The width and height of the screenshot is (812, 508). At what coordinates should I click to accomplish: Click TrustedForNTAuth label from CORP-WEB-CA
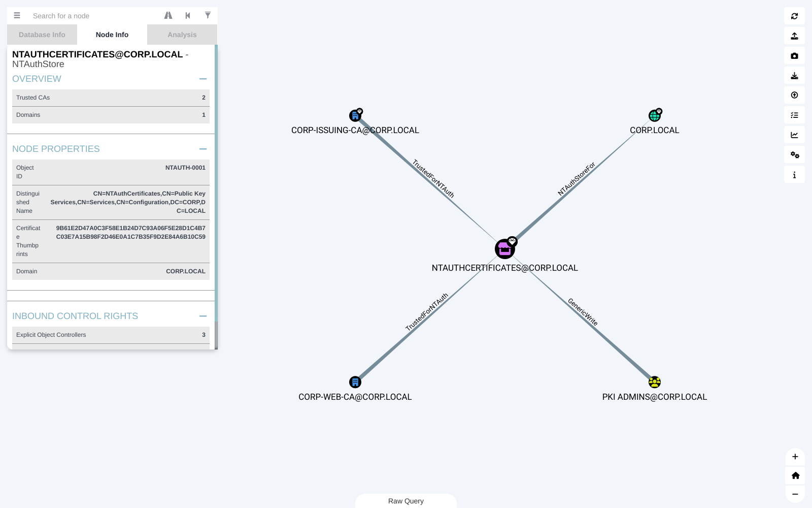(427, 312)
